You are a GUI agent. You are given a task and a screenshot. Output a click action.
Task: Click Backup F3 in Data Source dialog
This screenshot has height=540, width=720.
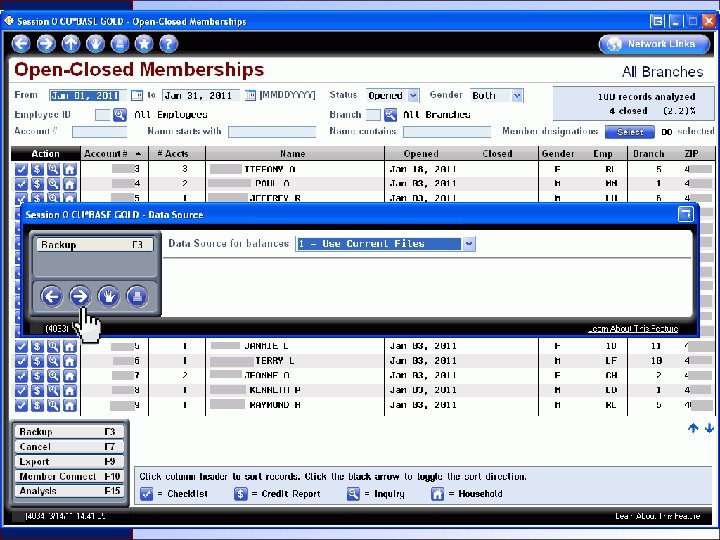coord(95,245)
